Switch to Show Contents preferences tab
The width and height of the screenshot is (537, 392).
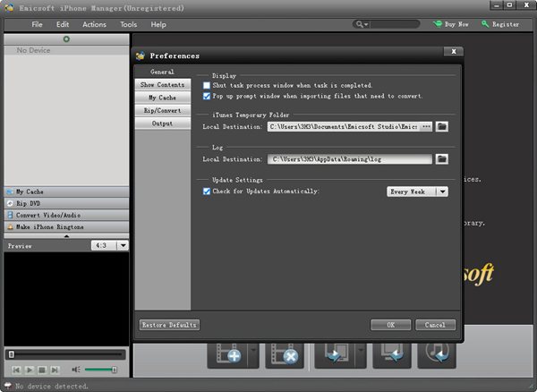pyautogui.click(x=163, y=84)
